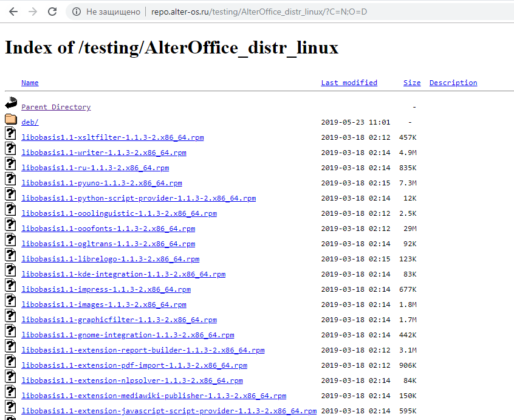Screen dimensions: 514x420
Task: Download libobasis1.1-extension-javascript-script-provider rpm
Action: [x=169, y=411]
